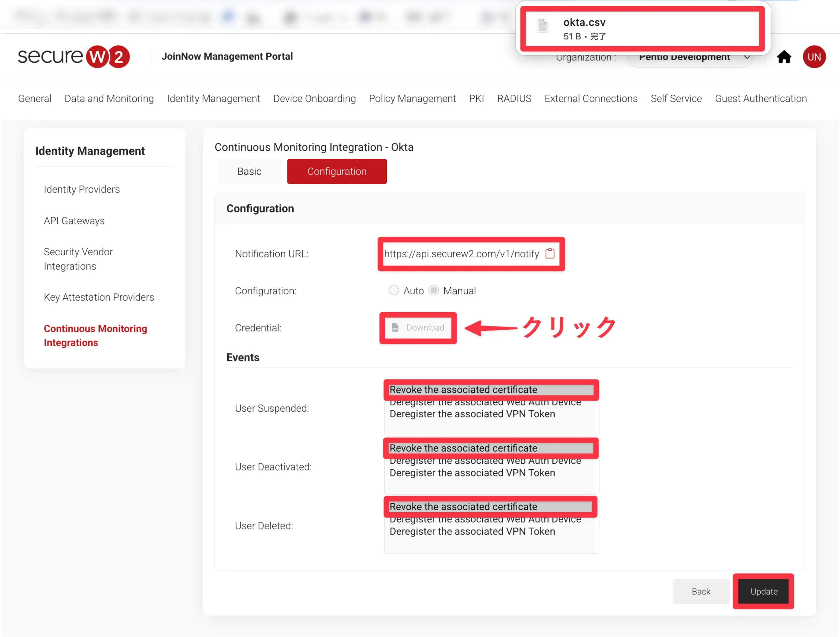The height and width of the screenshot is (637, 840).
Task: Click the SecureW2 logo
Action: click(74, 57)
